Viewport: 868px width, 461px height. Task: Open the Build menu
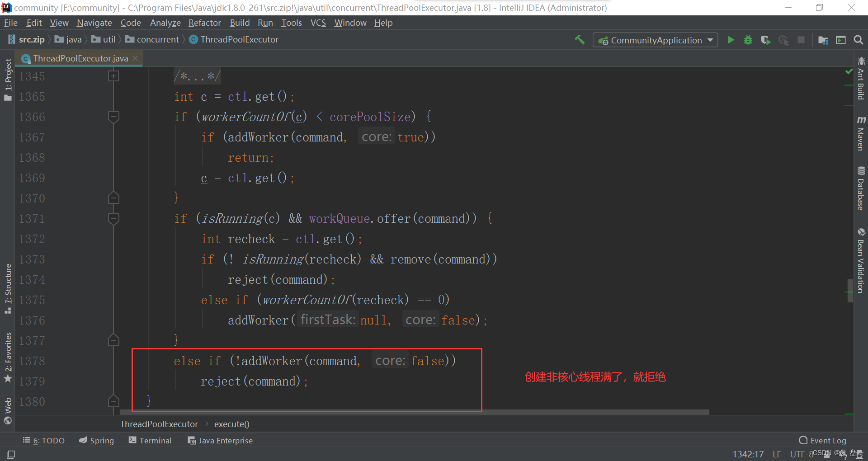240,23
